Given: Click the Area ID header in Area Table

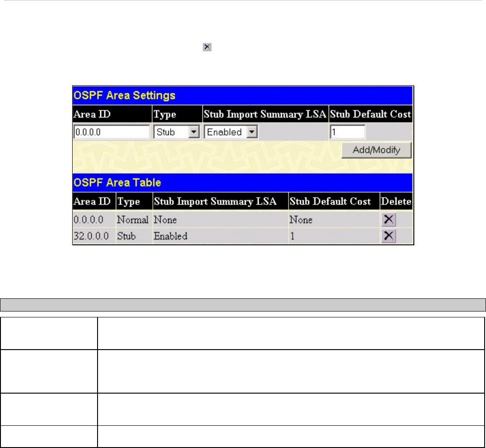Looking at the screenshot, I should tap(93, 201).
